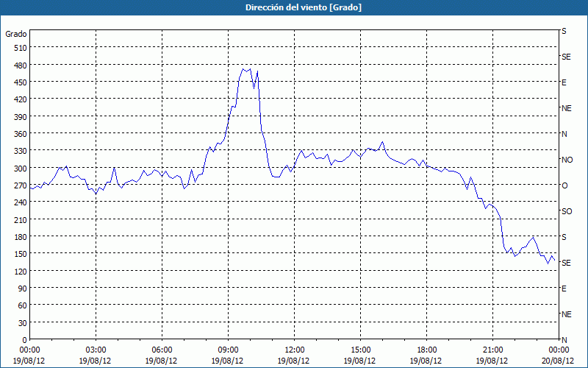The height and width of the screenshot is (368, 588).
Task: Click the 300 y-axis label
Action: point(21,169)
